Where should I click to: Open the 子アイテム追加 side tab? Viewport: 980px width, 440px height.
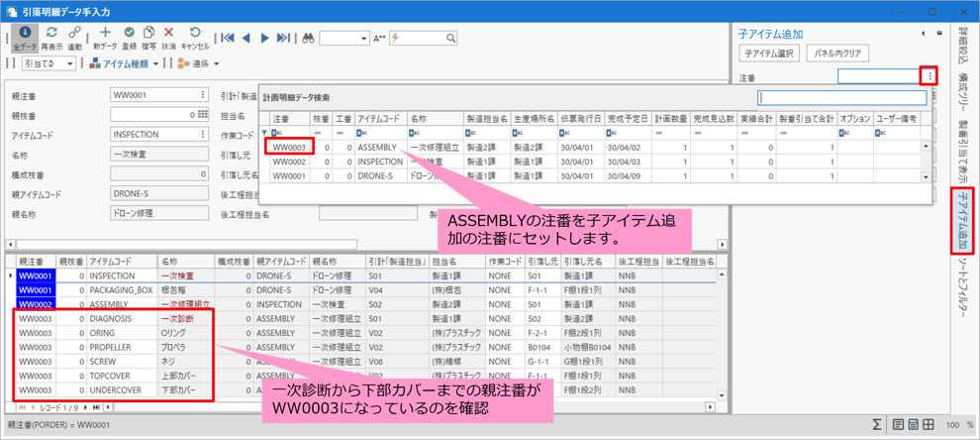tap(962, 218)
